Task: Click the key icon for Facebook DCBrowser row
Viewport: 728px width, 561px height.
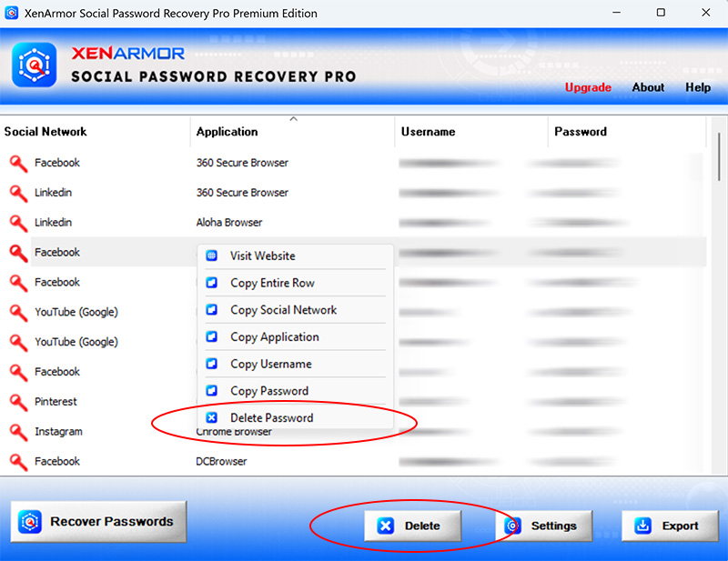Action: pos(18,462)
